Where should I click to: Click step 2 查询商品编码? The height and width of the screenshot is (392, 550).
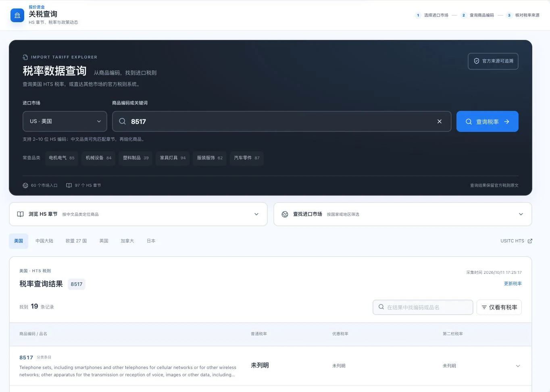pos(477,15)
